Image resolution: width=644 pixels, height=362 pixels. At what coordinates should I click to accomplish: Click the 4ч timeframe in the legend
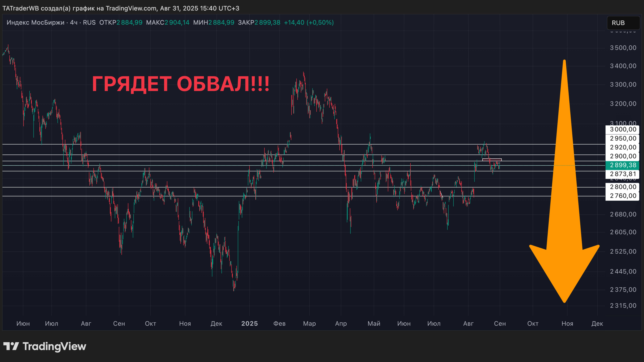point(74,22)
